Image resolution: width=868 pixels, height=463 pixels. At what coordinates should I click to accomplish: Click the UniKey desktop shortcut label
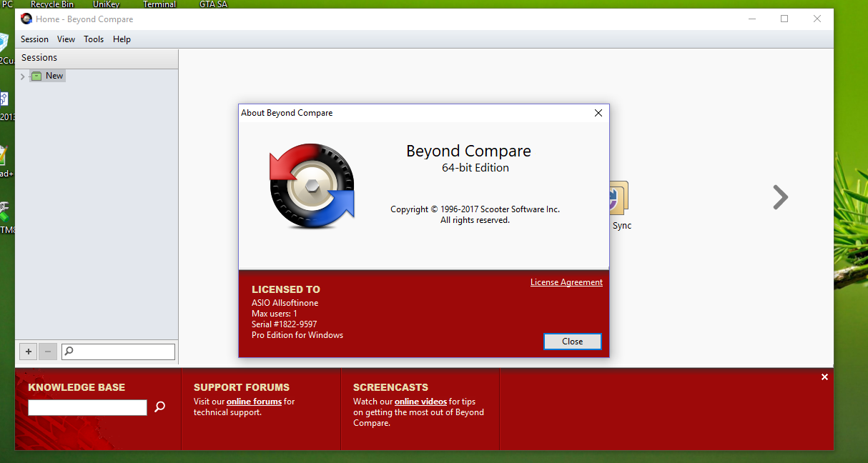point(107,4)
